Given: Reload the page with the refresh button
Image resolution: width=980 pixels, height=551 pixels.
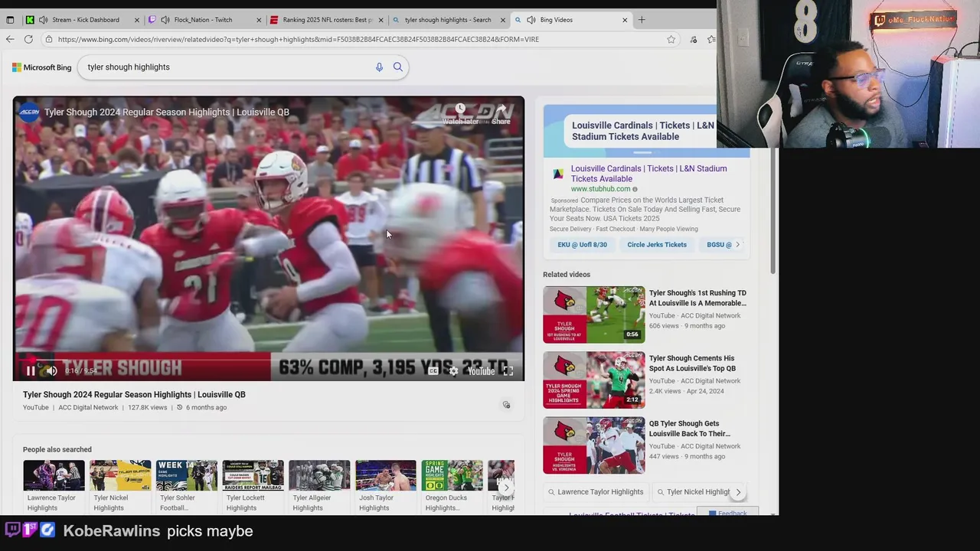Looking at the screenshot, I should [x=28, y=39].
